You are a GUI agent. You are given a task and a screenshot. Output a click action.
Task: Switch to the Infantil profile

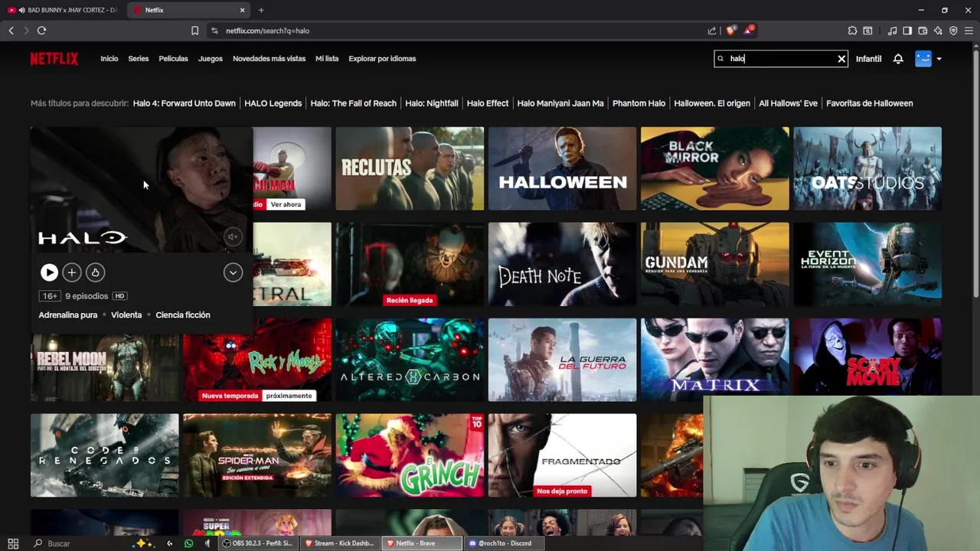click(x=868, y=59)
